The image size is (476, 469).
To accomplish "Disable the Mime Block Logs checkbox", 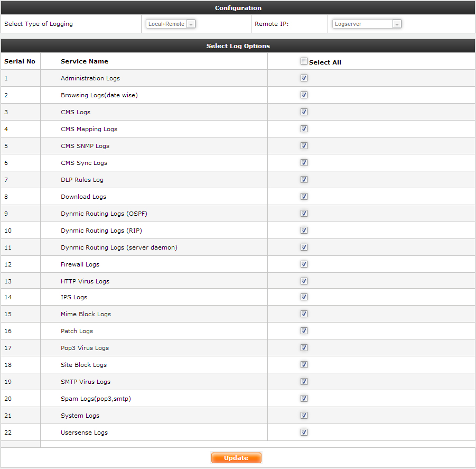I will (x=304, y=314).
